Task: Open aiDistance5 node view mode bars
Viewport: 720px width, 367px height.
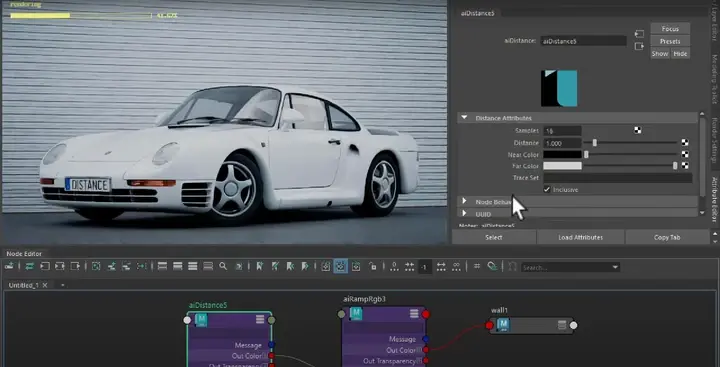Action: coord(260,319)
